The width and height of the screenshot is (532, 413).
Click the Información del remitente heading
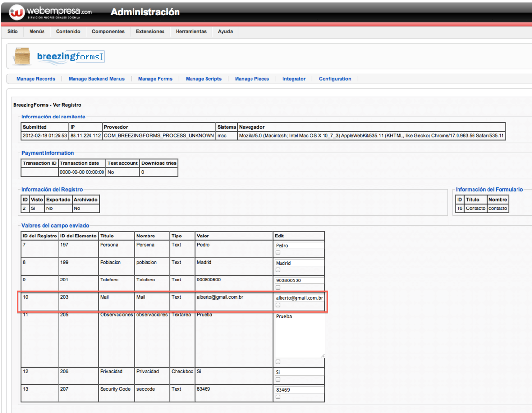(x=53, y=117)
